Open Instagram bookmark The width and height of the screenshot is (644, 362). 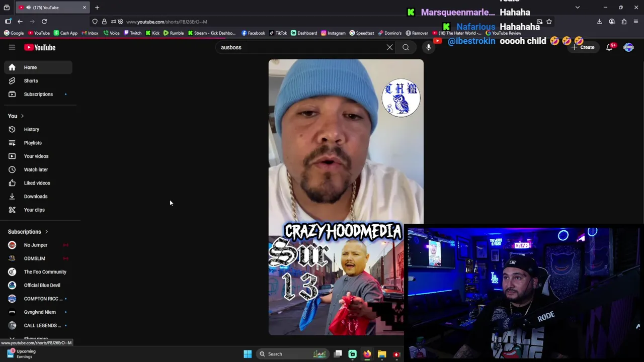coord(333,33)
